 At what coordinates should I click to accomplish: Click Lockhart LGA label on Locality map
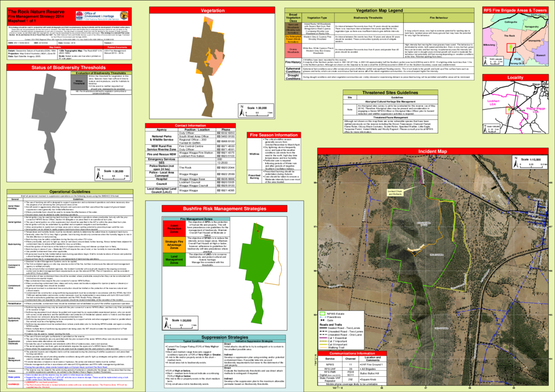(x=493, y=102)
